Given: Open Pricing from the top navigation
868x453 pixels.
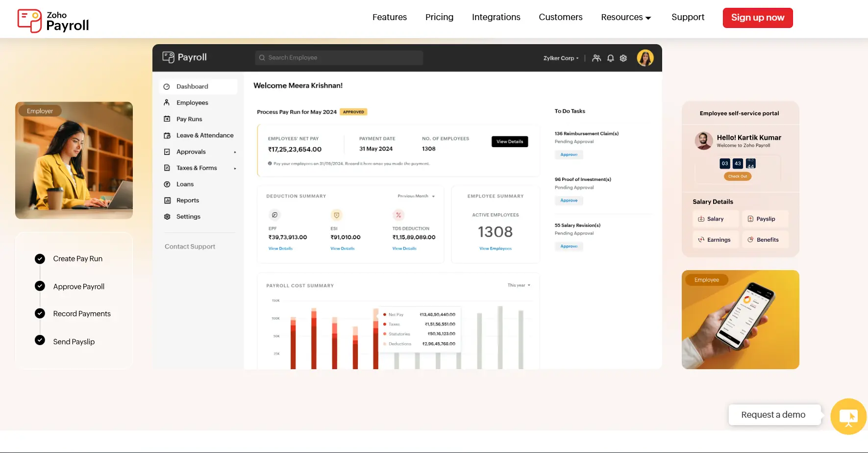Looking at the screenshot, I should point(439,17).
